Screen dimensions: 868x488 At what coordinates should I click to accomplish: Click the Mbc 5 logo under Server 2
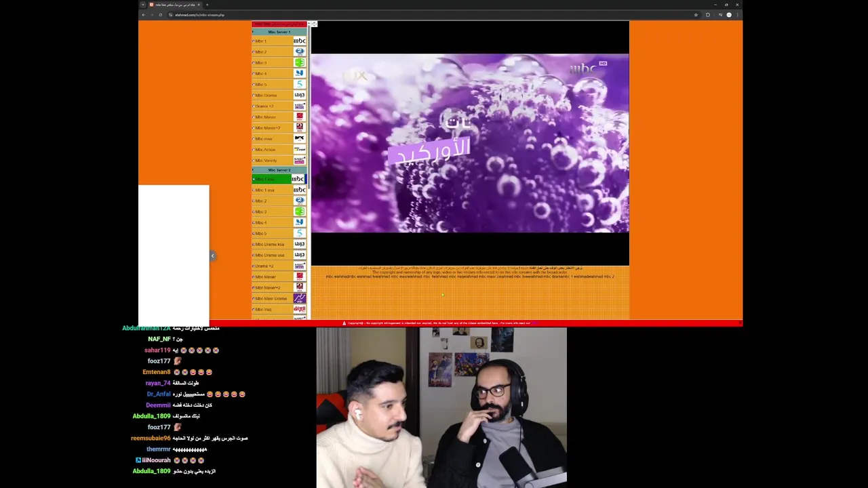tap(299, 233)
